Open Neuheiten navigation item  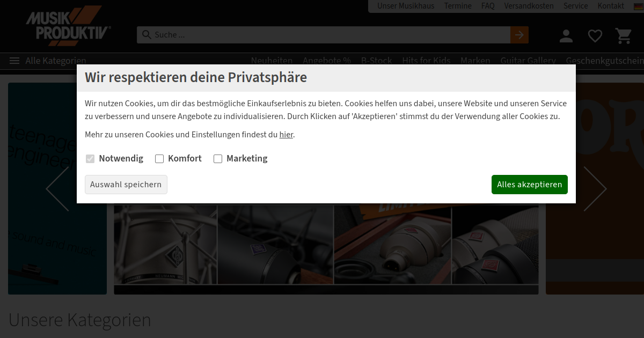click(272, 61)
